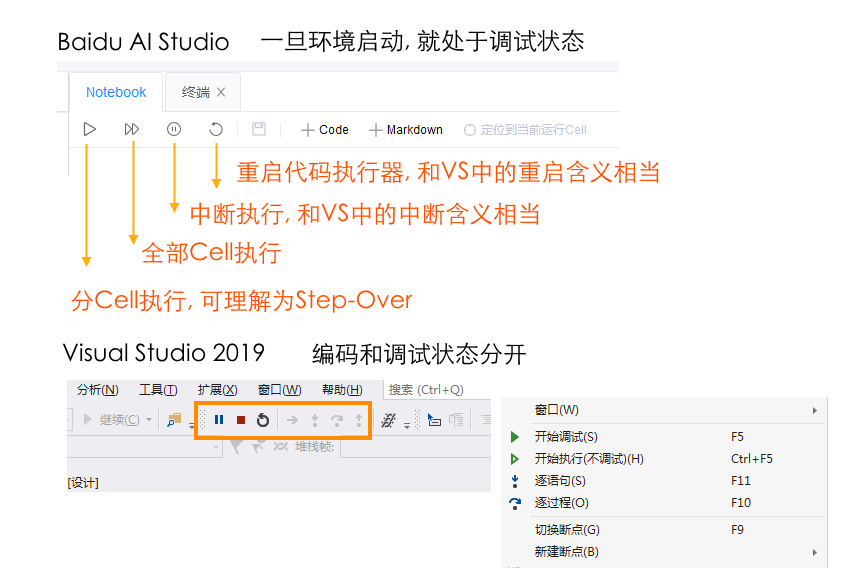This screenshot has width=842, height=574.
Task: Click the step-over icon beside 逐过程(O)
Action: click(x=515, y=503)
